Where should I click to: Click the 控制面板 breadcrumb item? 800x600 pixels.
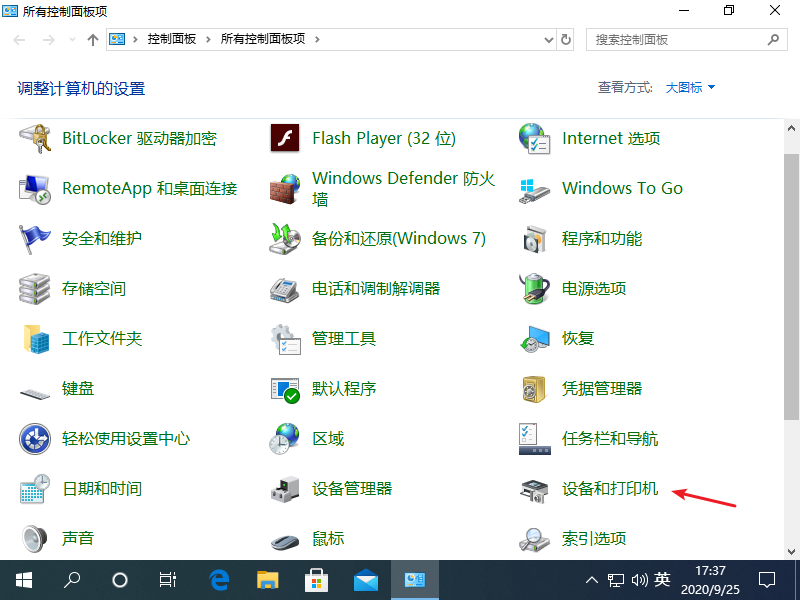coord(172,40)
